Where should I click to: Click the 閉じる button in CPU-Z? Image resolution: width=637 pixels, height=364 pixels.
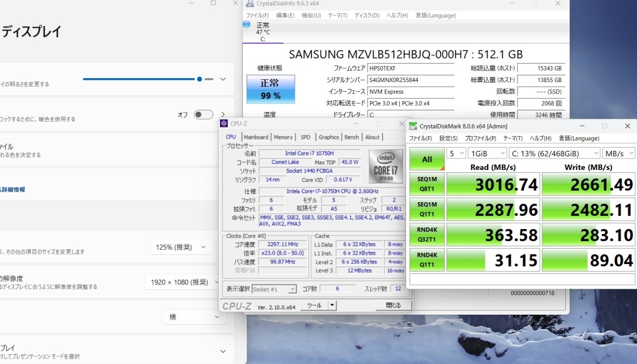point(393,305)
